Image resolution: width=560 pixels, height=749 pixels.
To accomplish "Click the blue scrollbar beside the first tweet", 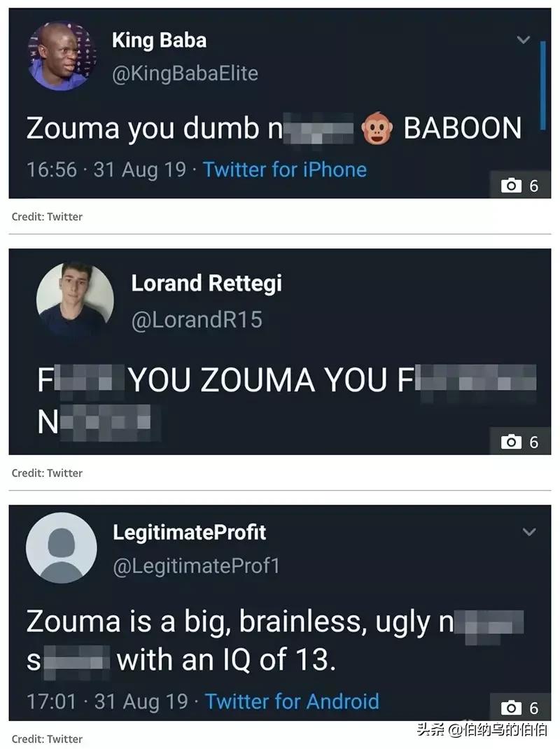I will [543, 85].
